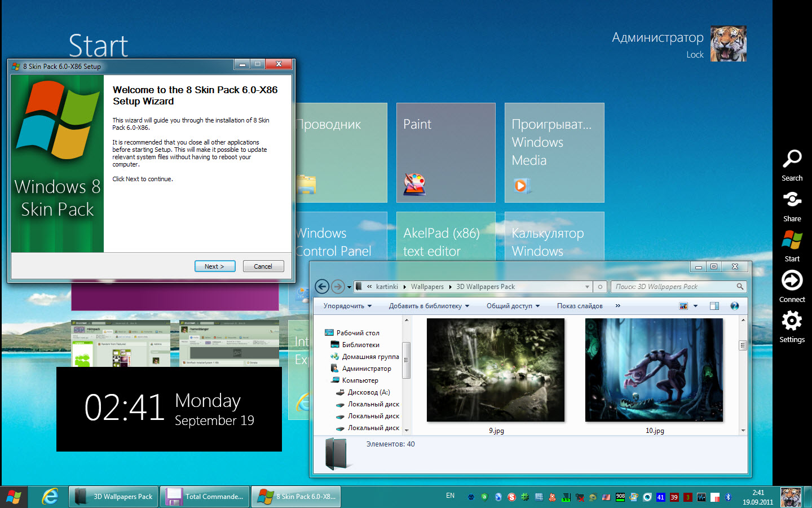This screenshot has height=508, width=812.
Task: Open the Общий доступ dropdown
Action: coord(513,306)
